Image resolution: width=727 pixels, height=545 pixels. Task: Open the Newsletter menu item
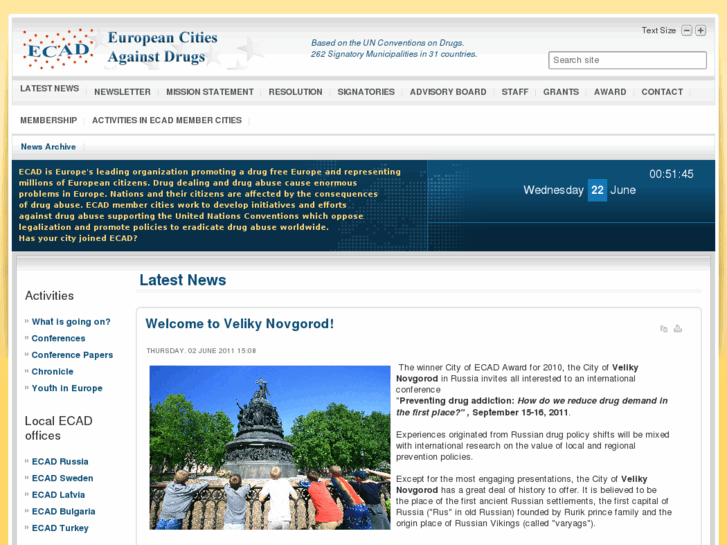(122, 92)
